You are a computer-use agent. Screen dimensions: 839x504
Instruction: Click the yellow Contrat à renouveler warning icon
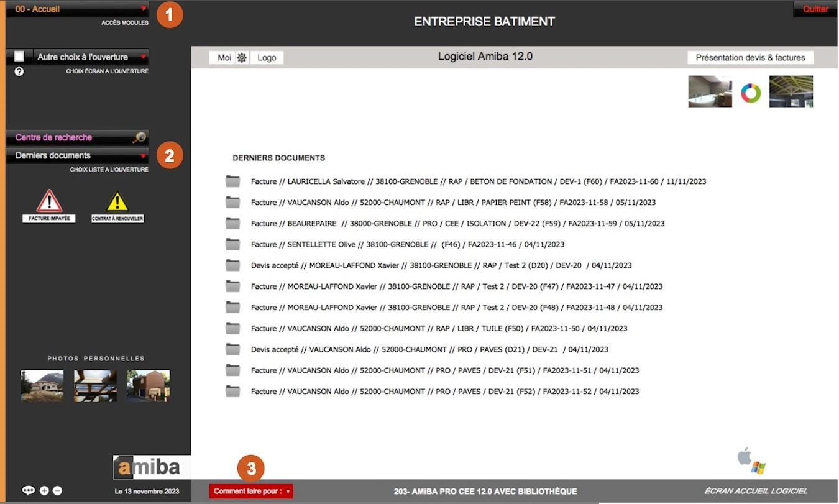point(117,202)
